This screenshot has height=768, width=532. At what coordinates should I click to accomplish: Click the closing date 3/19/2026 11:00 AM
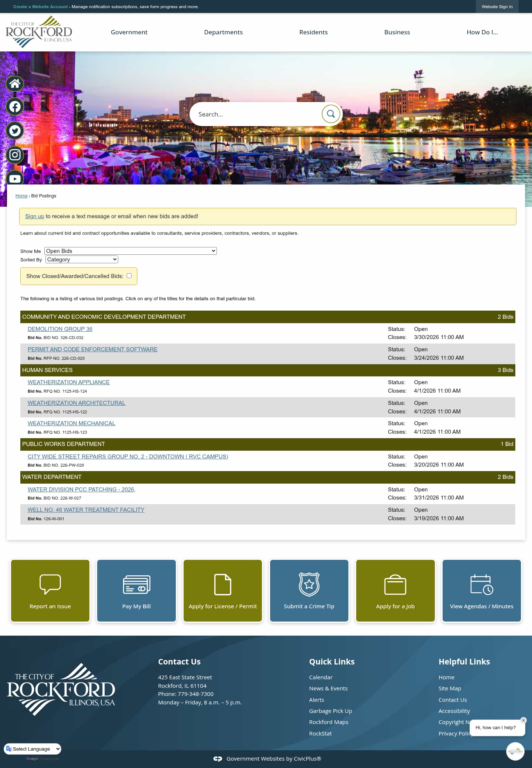point(439,518)
